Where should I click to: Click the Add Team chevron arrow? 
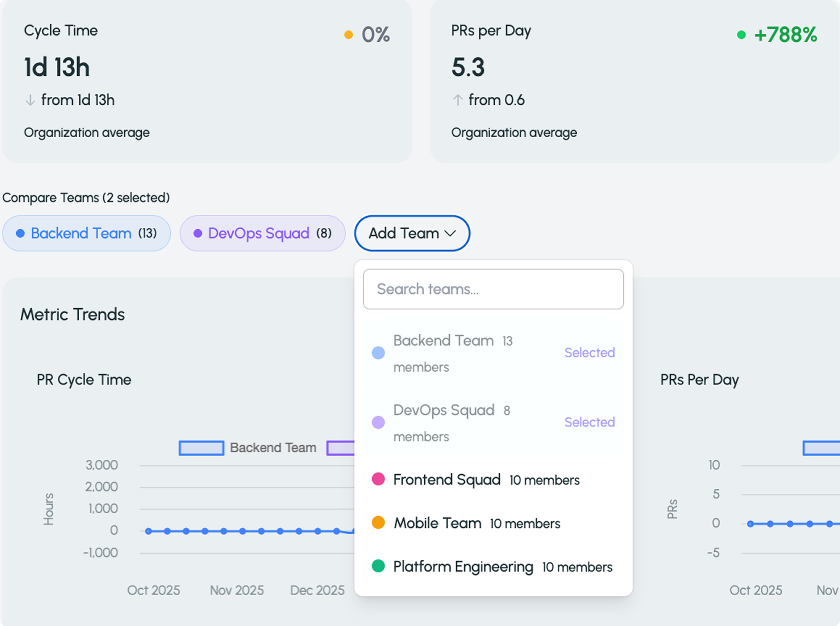[450, 233]
